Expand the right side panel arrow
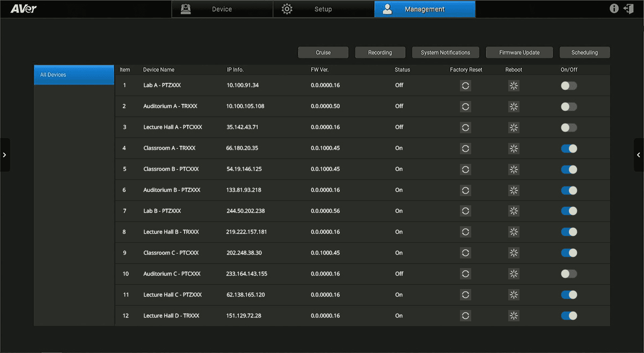This screenshot has width=644, height=353. [639, 155]
